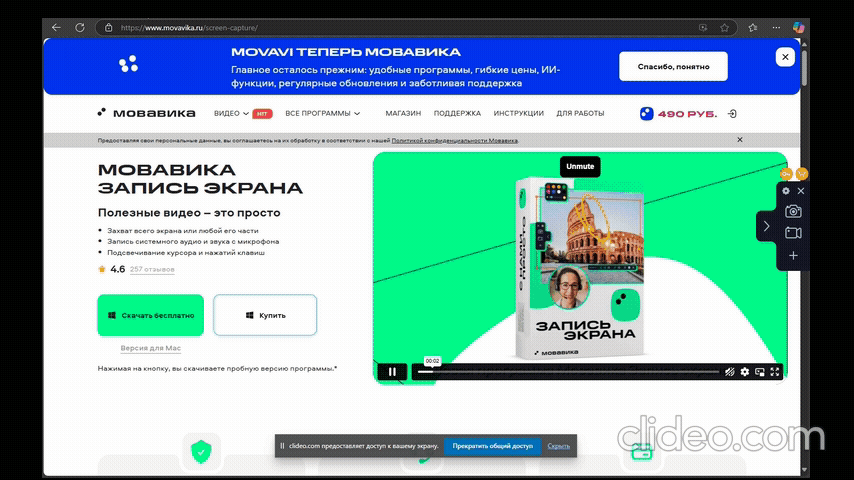Open the 257 отзывов reviews link
This screenshot has width=854, height=480.
tap(152, 269)
